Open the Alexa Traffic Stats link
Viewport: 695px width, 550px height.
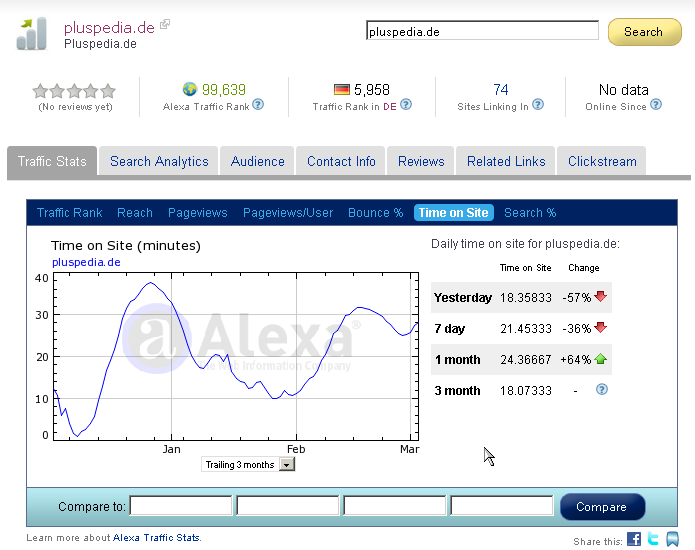[156, 538]
